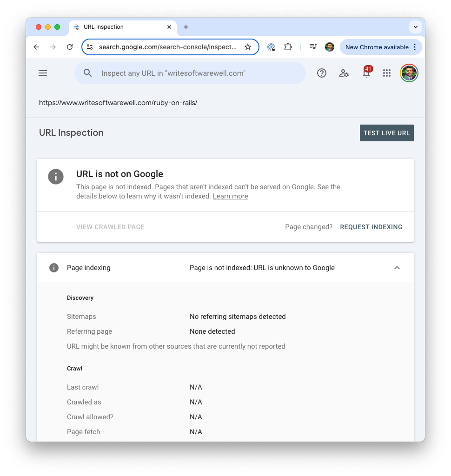451x476 pixels.
Task: Go back to previous page
Action: [36, 47]
